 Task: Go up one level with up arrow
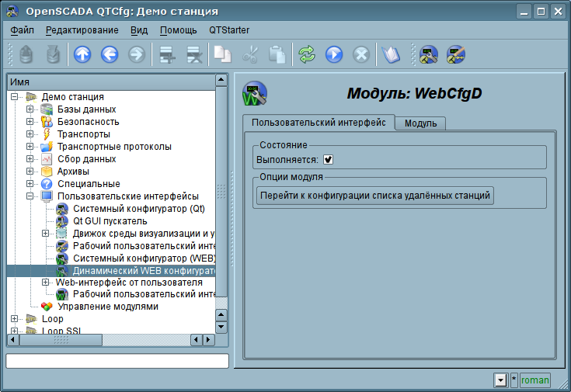coord(82,54)
